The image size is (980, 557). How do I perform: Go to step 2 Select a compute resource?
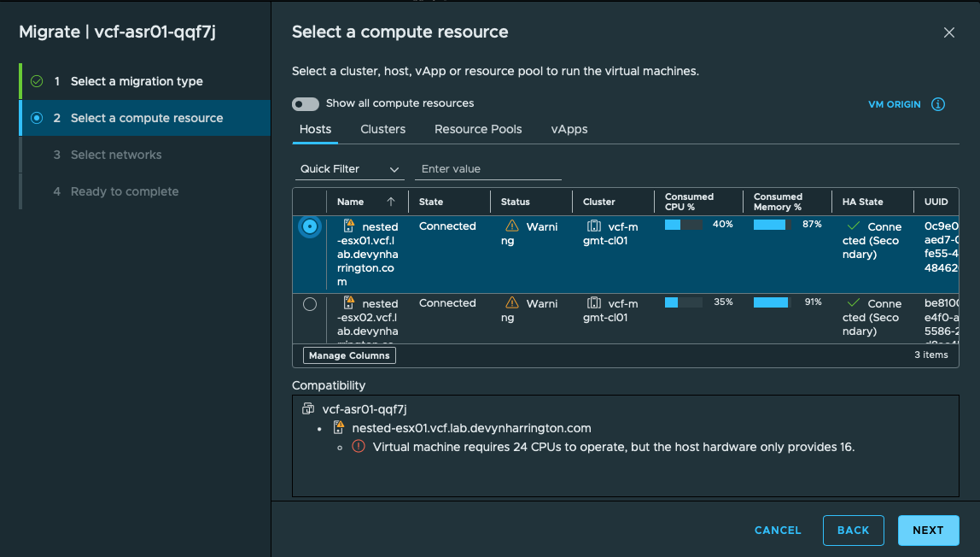click(x=145, y=118)
